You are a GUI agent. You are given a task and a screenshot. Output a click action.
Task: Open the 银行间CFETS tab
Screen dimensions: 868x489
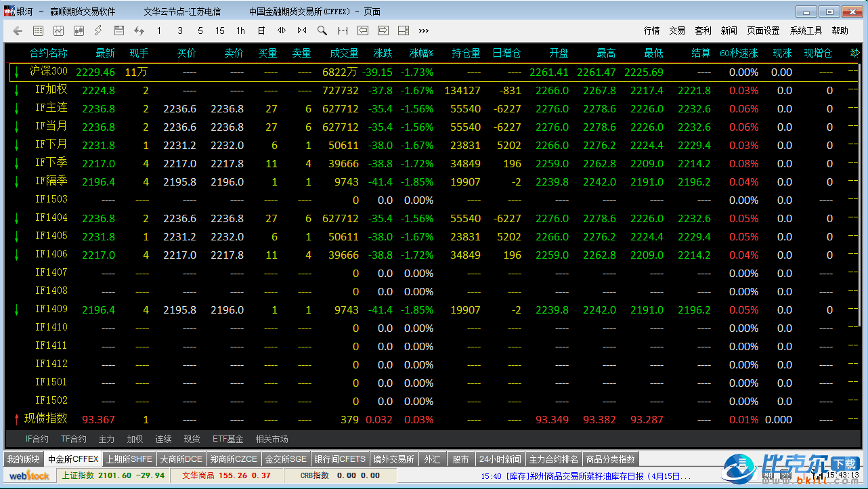[340, 459]
